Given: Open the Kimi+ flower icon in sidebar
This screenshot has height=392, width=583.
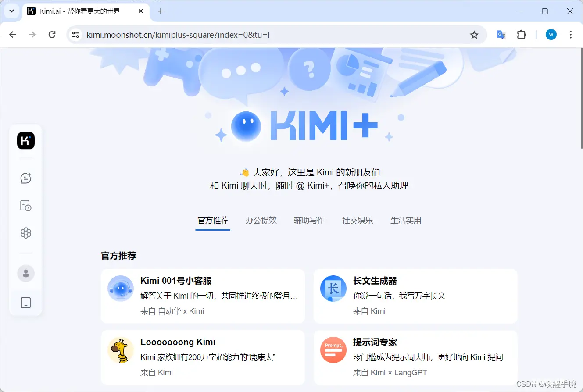Looking at the screenshot, I should [26, 233].
